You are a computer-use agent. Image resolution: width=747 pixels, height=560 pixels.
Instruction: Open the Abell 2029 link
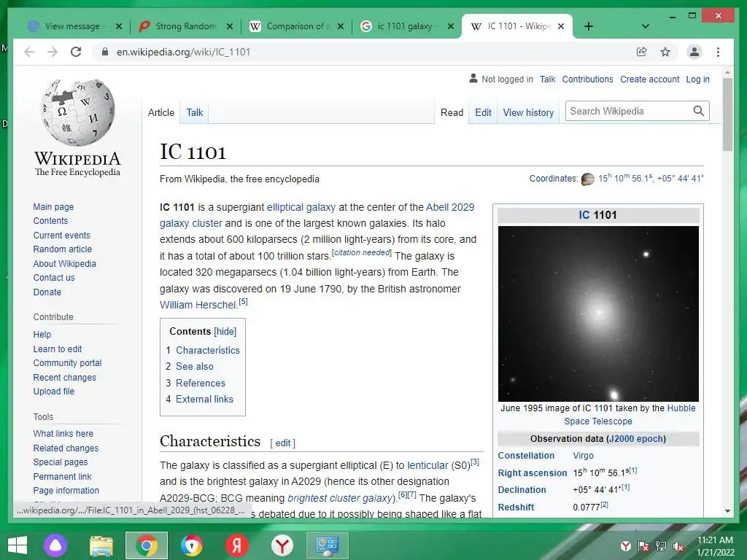[x=449, y=207]
